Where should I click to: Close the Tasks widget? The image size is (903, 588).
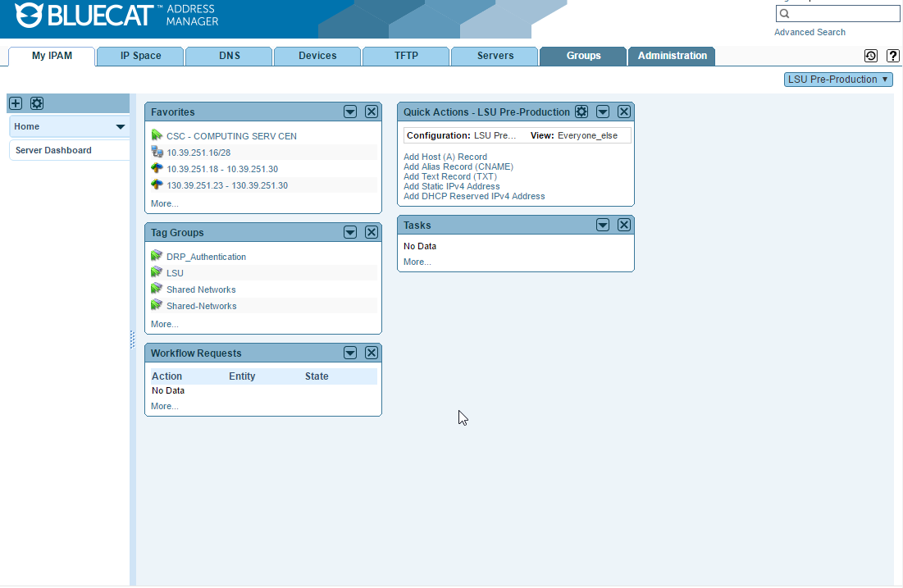[624, 225]
